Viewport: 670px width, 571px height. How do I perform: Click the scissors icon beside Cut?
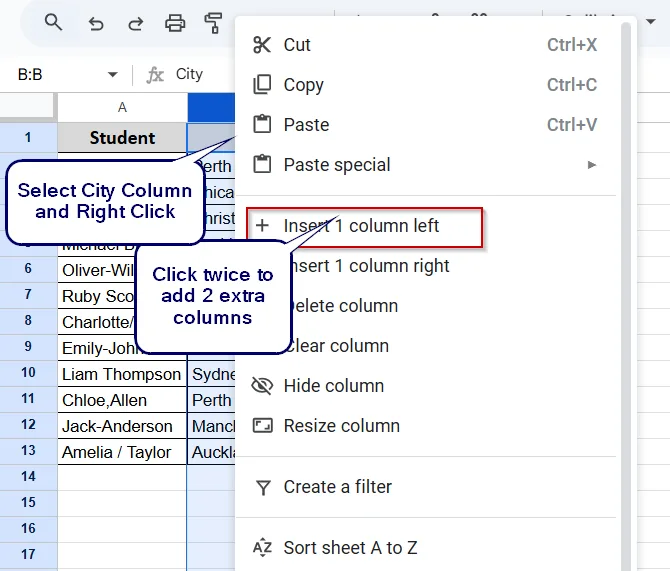[262, 44]
